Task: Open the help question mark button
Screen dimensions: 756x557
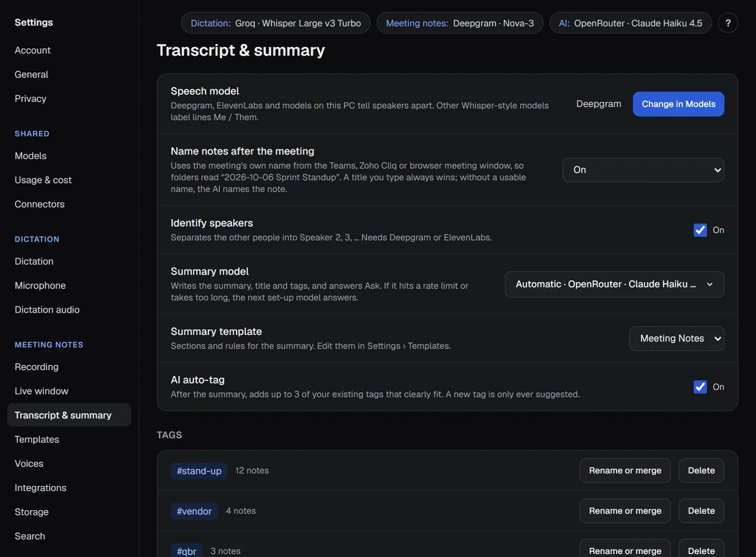Action: click(x=727, y=23)
